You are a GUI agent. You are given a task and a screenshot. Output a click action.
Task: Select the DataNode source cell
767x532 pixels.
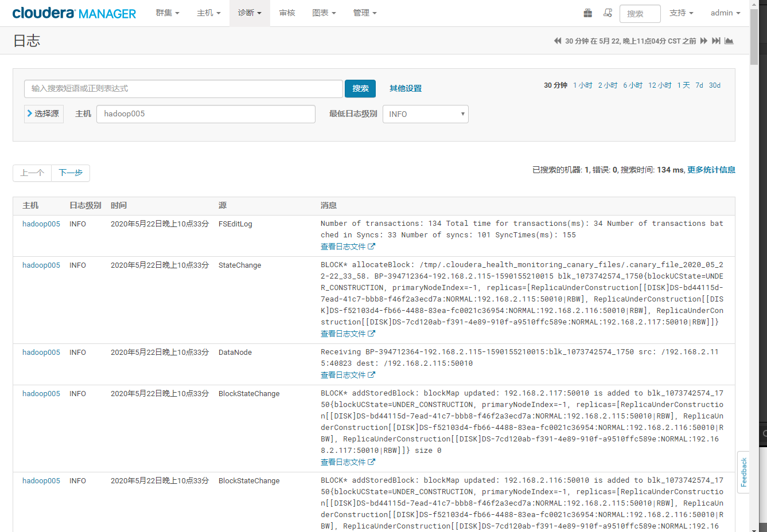(235, 353)
